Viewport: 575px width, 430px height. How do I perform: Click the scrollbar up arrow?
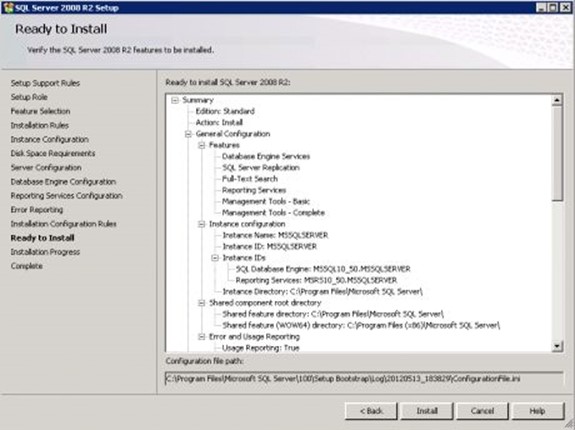[x=557, y=100]
